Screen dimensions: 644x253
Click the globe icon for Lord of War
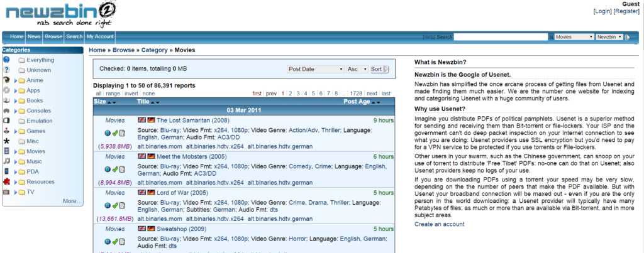pos(108,205)
